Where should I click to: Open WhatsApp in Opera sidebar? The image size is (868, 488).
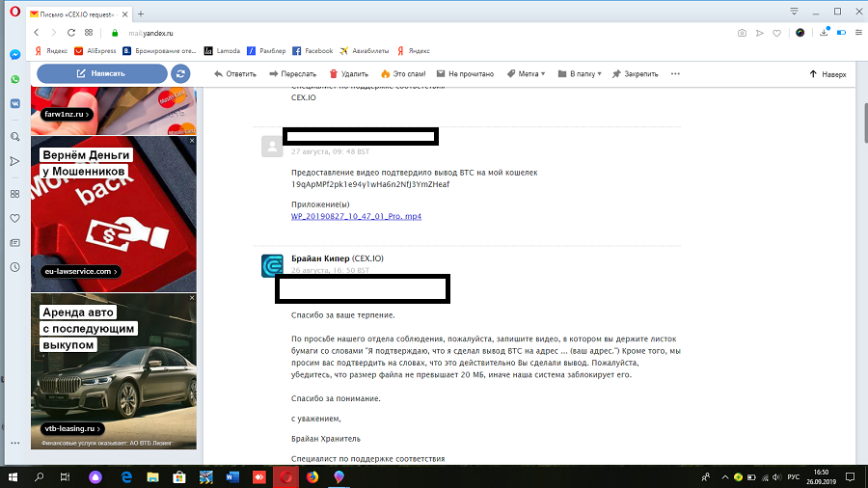click(14, 79)
